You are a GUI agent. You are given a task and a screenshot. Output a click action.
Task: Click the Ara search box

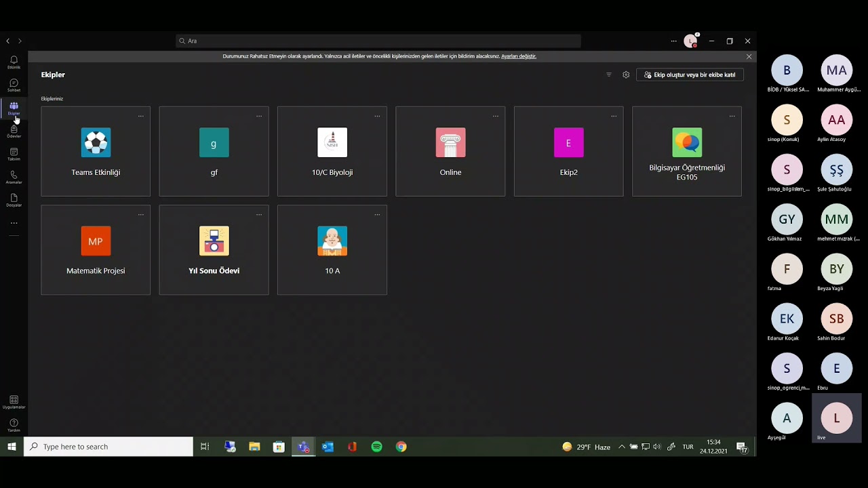378,41
